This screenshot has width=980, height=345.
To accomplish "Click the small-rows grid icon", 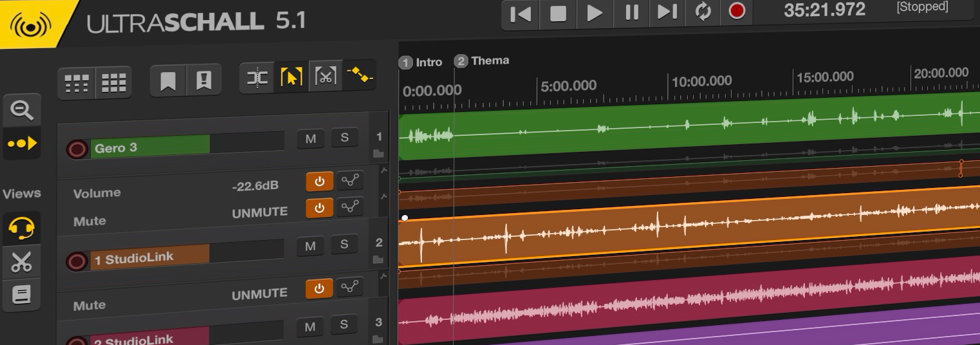I will point(77,83).
